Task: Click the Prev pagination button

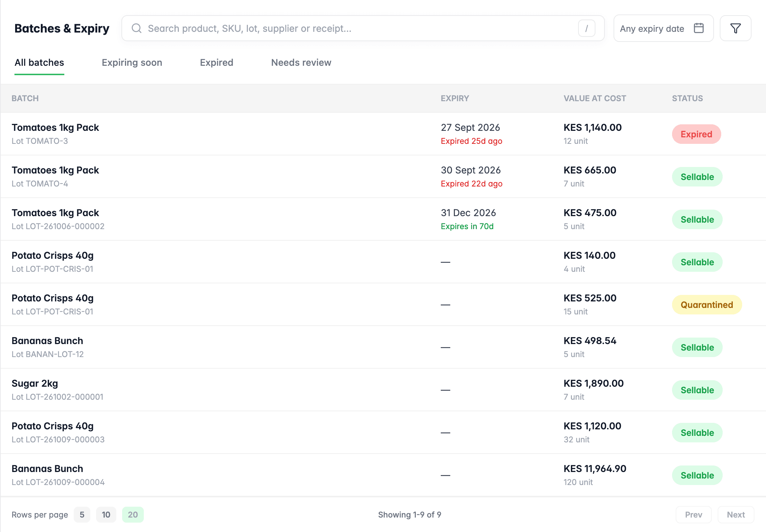Action: pos(693,515)
